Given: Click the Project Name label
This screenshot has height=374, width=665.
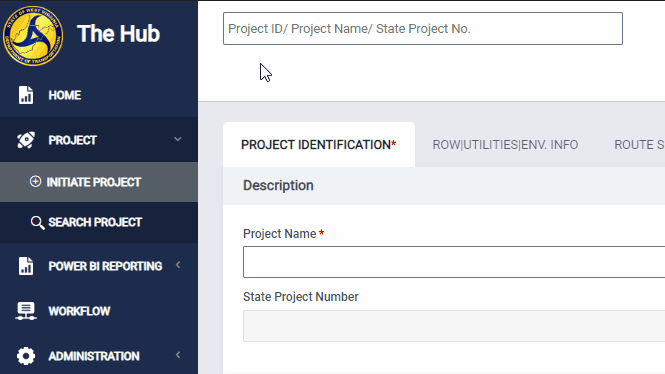Looking at the screenshot, I should tap(279, 234).
